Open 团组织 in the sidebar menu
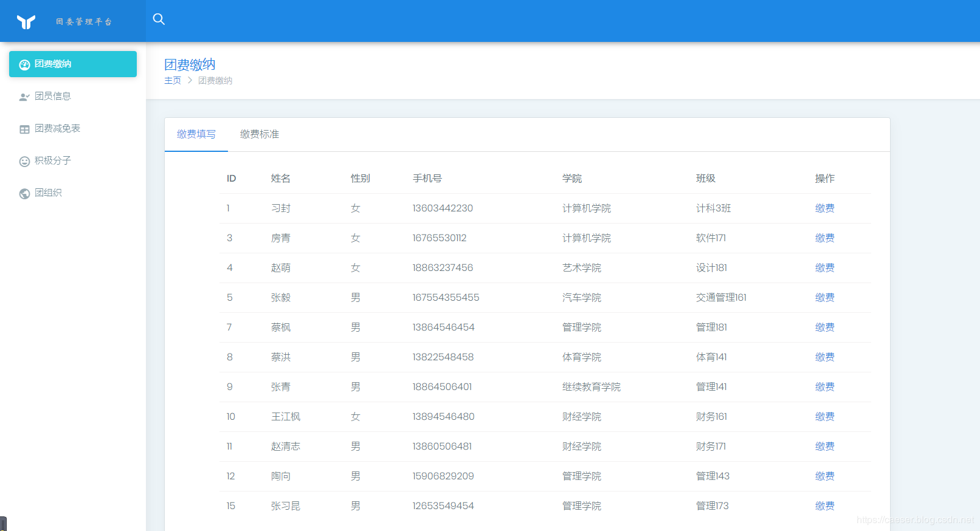The height and width of the screenshot is (531, 980). [73, 193]
